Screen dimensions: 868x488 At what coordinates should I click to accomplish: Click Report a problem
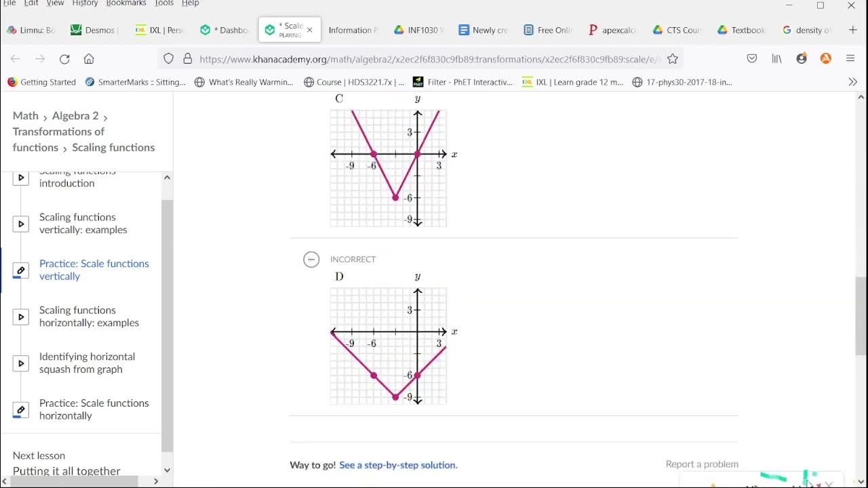702,464
